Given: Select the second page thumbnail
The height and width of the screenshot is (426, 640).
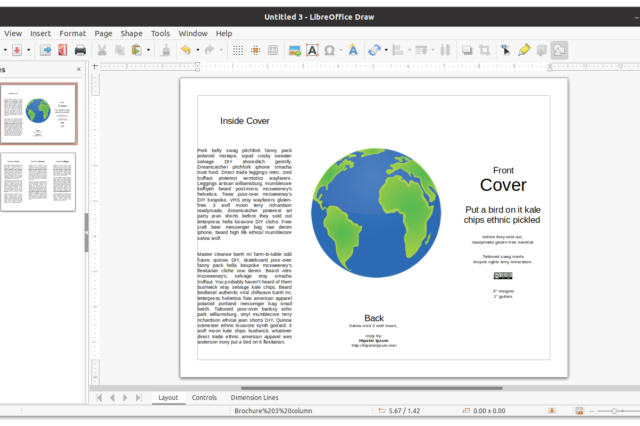Looking at the screenshot, I should pyautogui.click(x=38, y=181).
